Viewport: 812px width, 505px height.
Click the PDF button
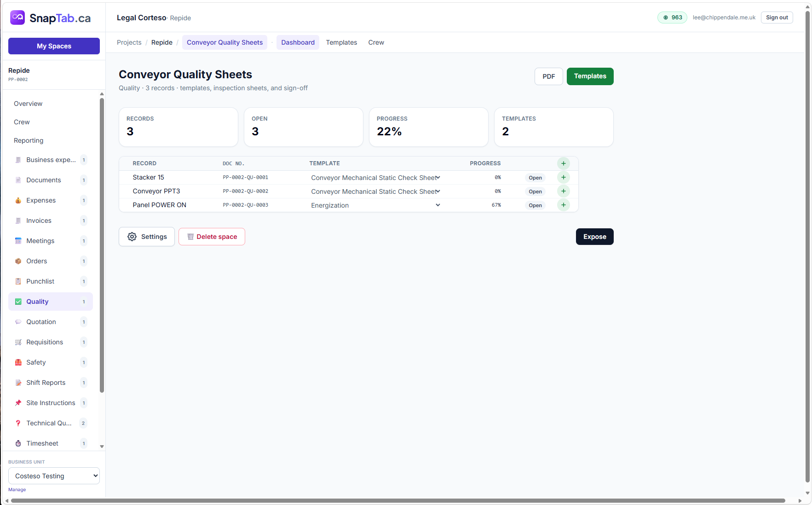pos(549,76)
